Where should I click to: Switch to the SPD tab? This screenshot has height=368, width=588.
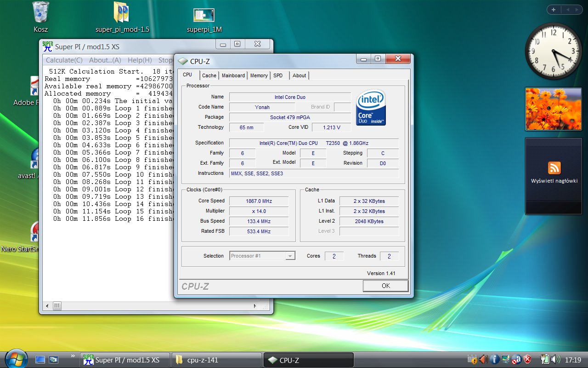coord(278,75)
